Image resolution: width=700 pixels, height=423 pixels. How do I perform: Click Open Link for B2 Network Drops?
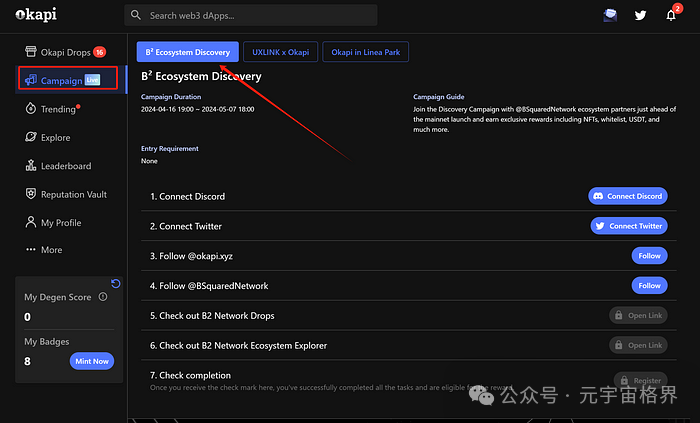[638, 315]
